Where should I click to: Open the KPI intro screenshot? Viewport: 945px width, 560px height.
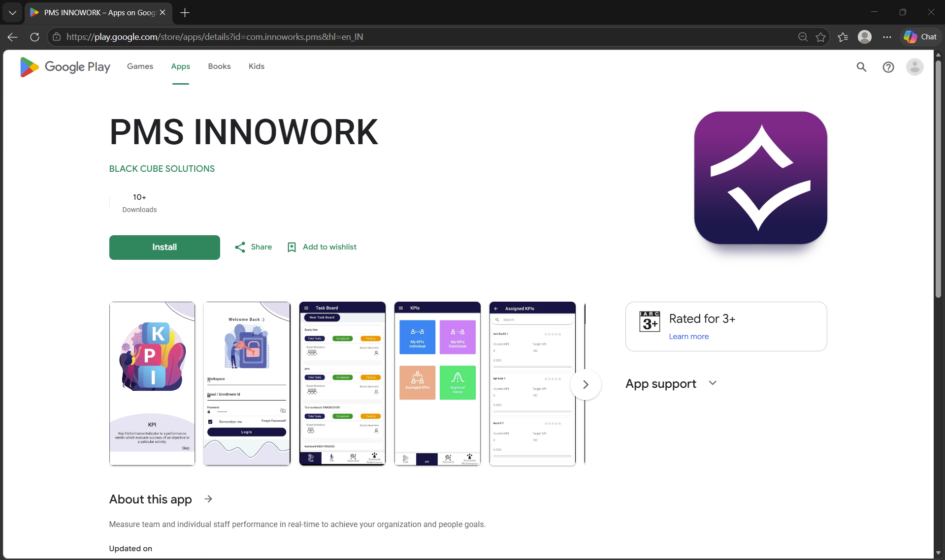coord(152,383)
